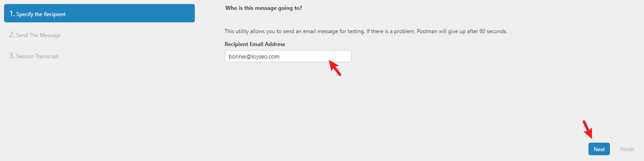This screenshot has height=161, width=644.
Task: Go to the Session Transcript step
Action: tap(34, 56)
